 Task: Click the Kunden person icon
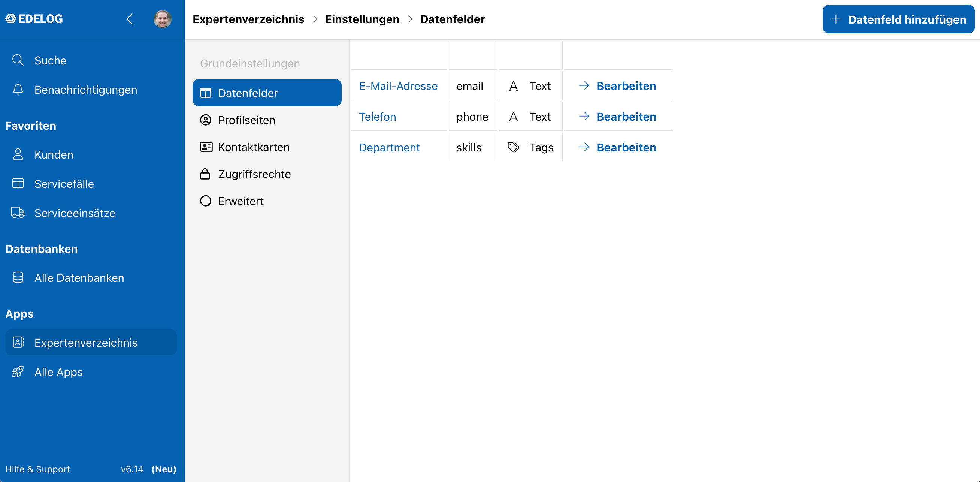[18, 154]
